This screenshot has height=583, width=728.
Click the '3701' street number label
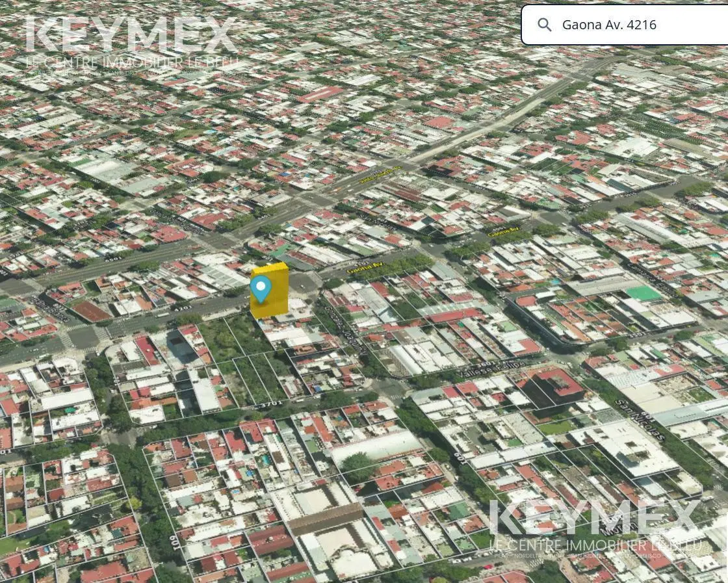click(x=270, y=405)
